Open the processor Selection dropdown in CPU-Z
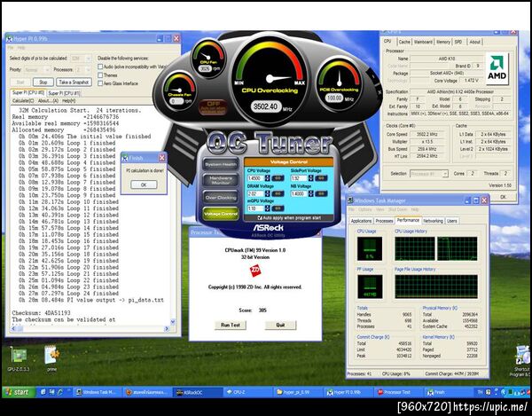 coord(429,174)
